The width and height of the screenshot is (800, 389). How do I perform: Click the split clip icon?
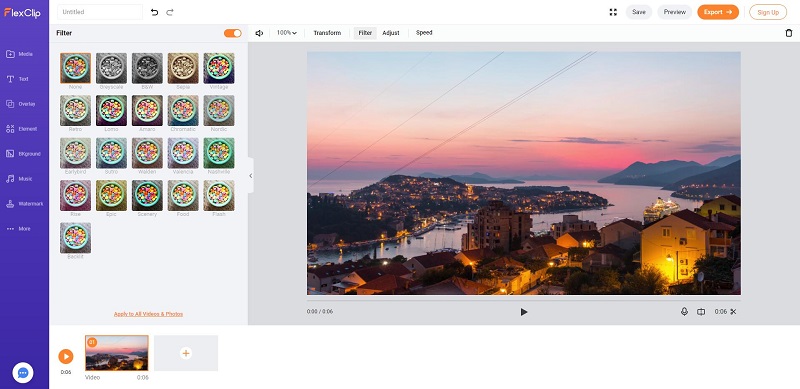click(701, 311)
